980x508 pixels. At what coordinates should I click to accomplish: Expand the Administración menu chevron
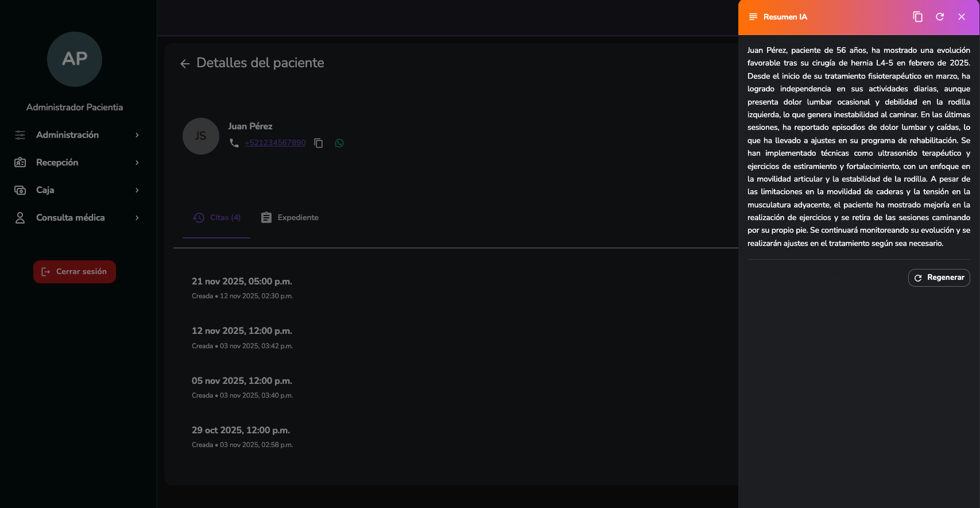(137, 135)
